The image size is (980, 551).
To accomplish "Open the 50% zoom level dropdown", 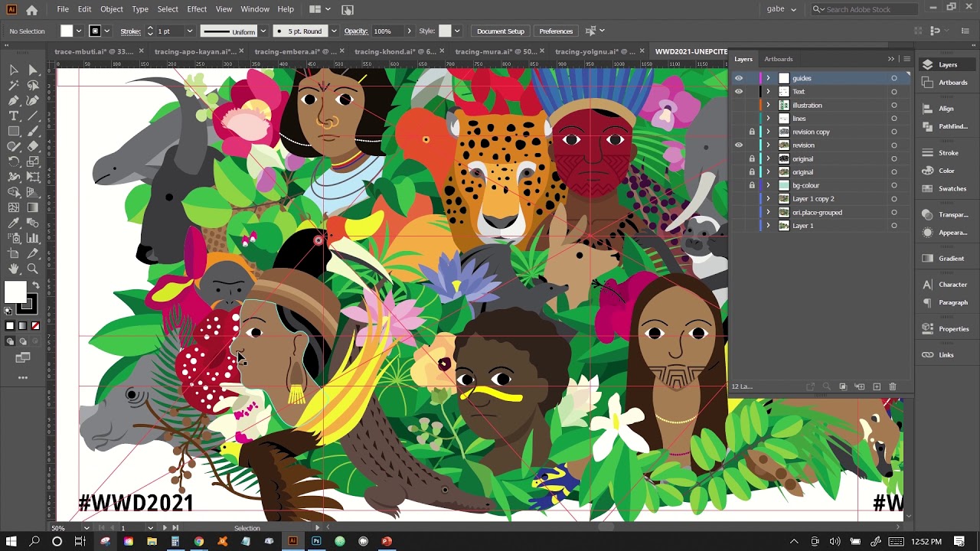I will tap(87, 528).
